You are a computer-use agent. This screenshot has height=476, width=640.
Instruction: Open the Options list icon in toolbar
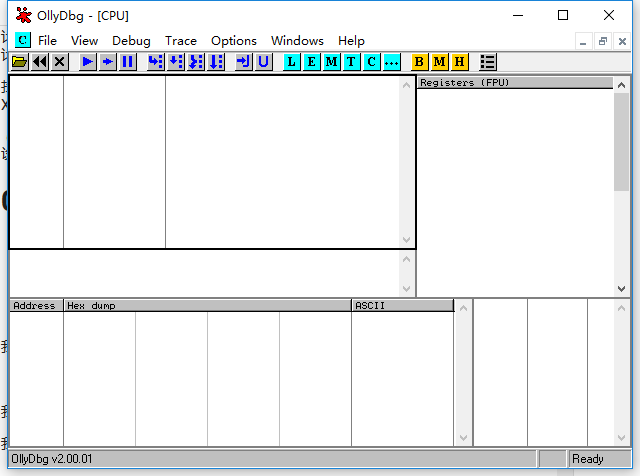488,62
